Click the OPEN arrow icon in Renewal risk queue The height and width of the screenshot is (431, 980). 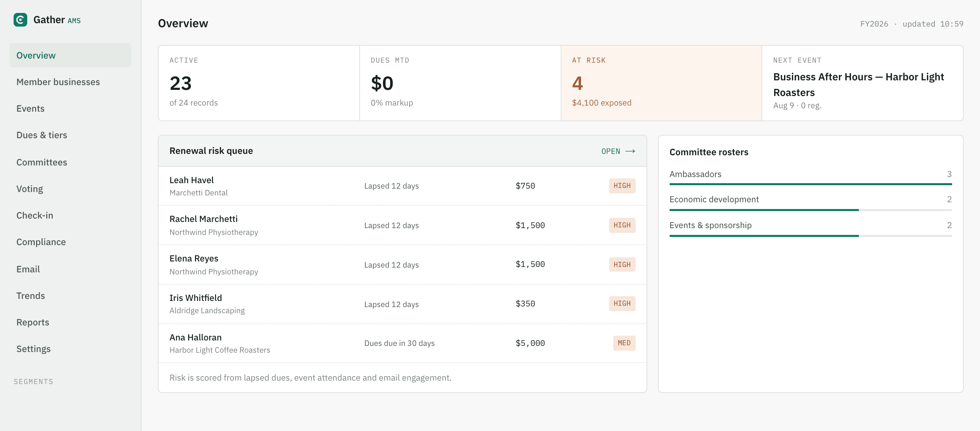(x=630, y=151)
